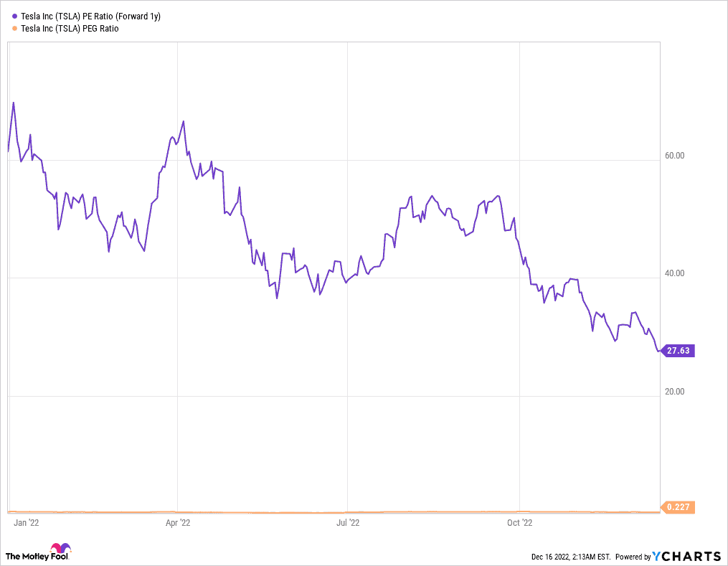Image resolution: width=728 pixels, height=566 pixels.
Task: Click the orange PEG Ratio legend dot
Action: click(x=14, y=29)
